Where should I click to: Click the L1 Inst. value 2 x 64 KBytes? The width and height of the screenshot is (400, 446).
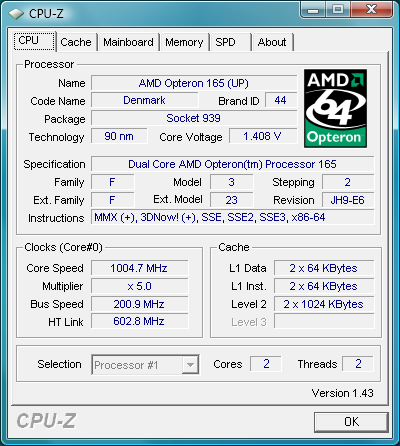click(x=324, y=286)
